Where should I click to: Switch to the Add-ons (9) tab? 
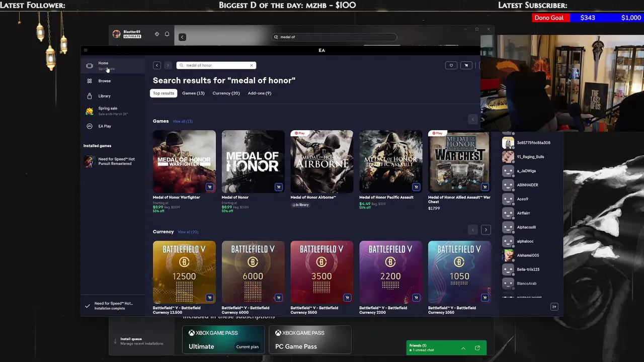pos(260,93)
